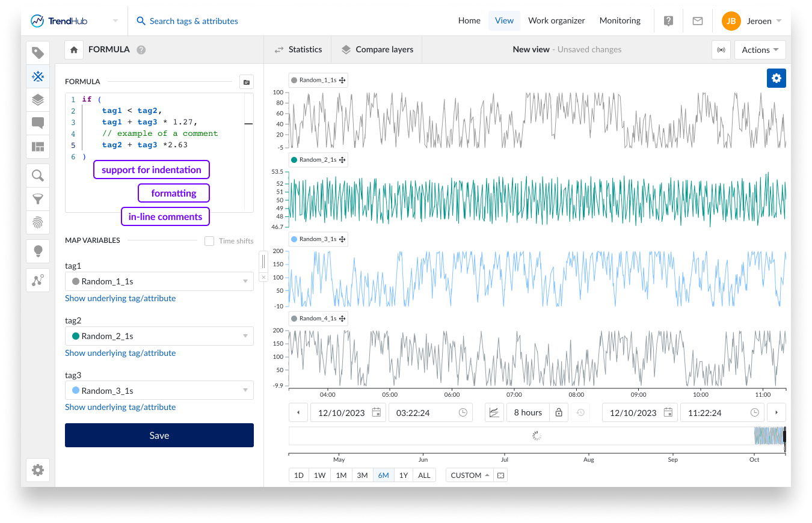Click the layers icon in left sidebar
812x523 pixels.
click(38, 100)
